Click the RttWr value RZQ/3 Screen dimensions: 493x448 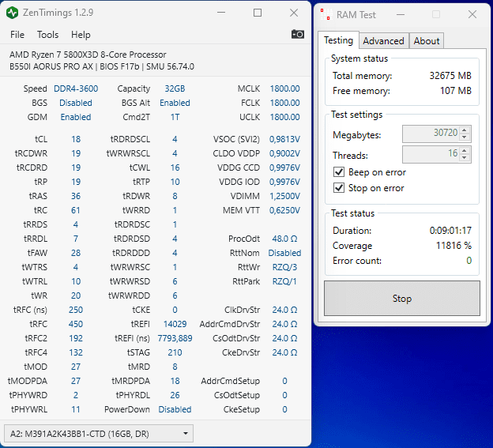coord(284,267)
